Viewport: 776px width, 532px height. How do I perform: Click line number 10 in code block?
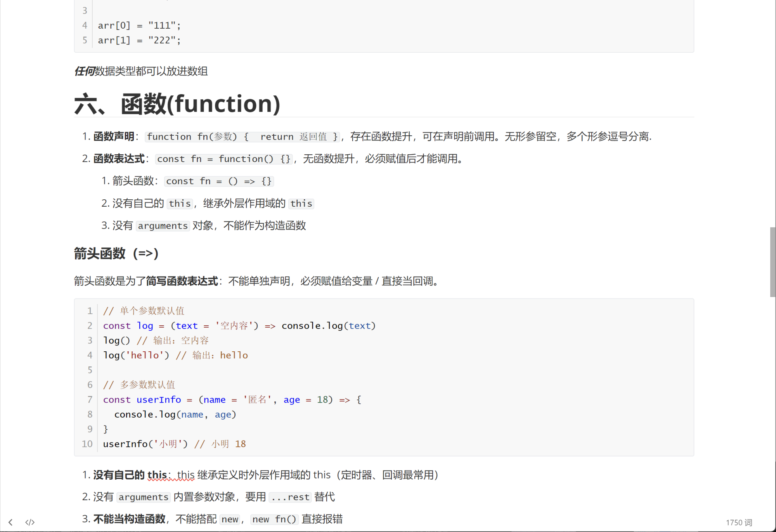[87, 444]
